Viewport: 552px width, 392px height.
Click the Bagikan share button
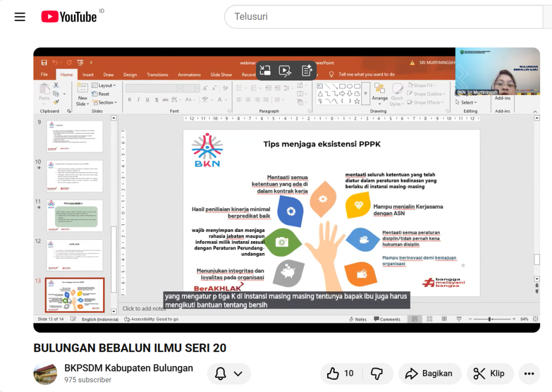(430, 374)
